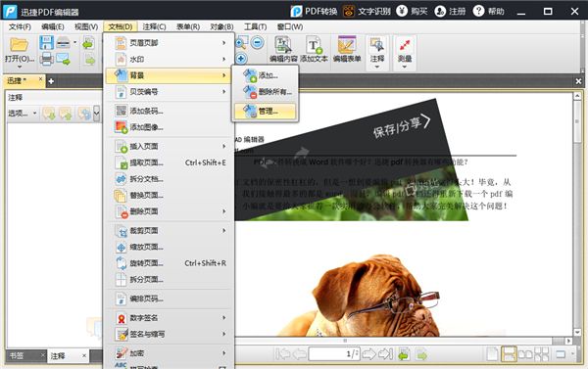Choose 添加... in 背景 submenu
Image resolution: width=588 pixels, height=369 pixels.
pyautogui.click(x=266, y=75)
